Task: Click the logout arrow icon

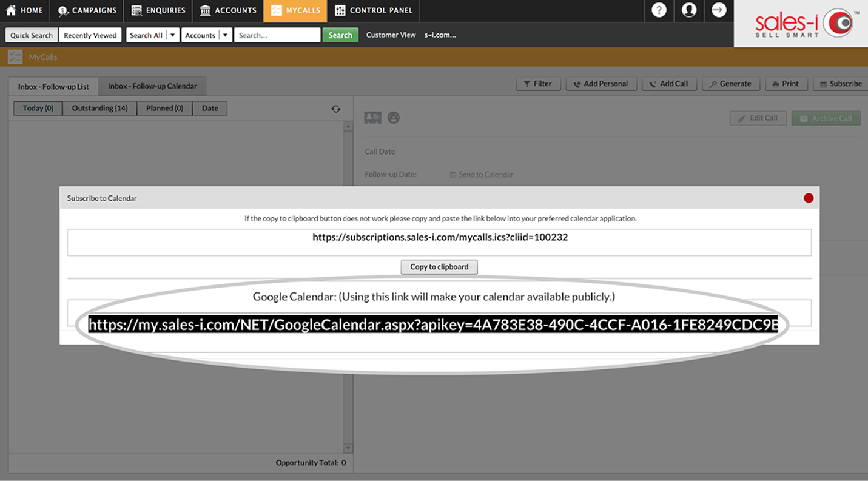Action: (x=719, y=10)
